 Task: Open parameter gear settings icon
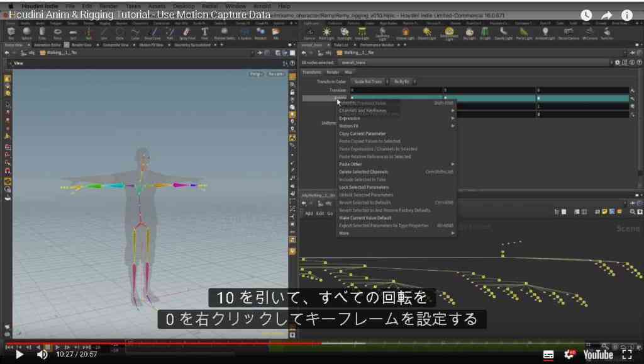point(618,63)
